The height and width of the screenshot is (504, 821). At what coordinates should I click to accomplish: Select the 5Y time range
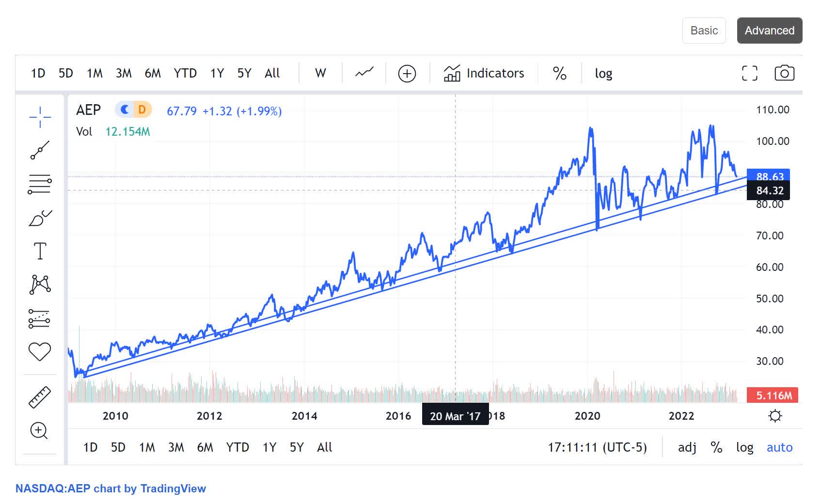(245, 73)
